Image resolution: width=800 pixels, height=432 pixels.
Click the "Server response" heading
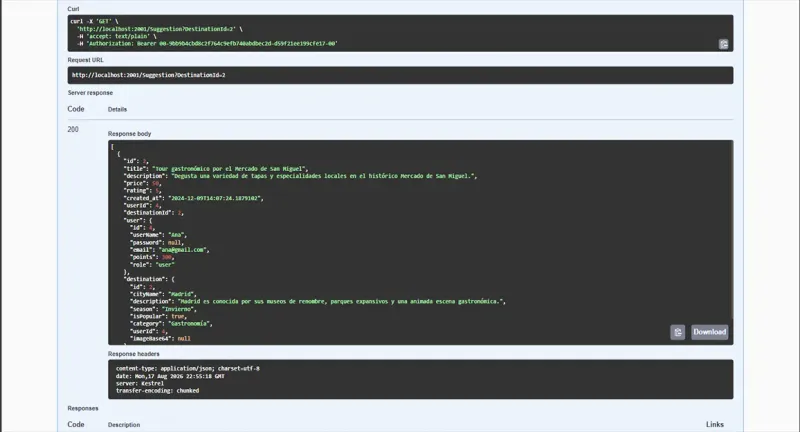tap(90, 93)
